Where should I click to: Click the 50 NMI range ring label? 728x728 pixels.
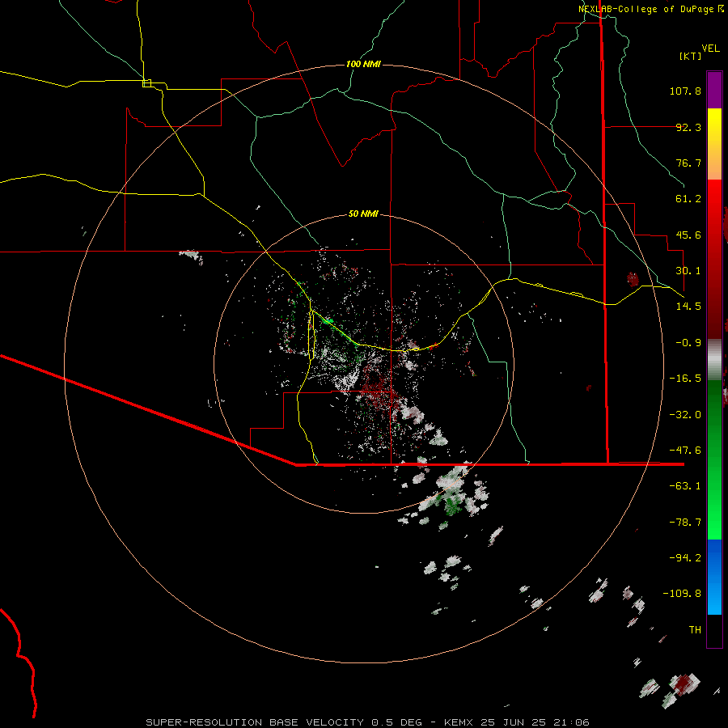coord(363,214)
